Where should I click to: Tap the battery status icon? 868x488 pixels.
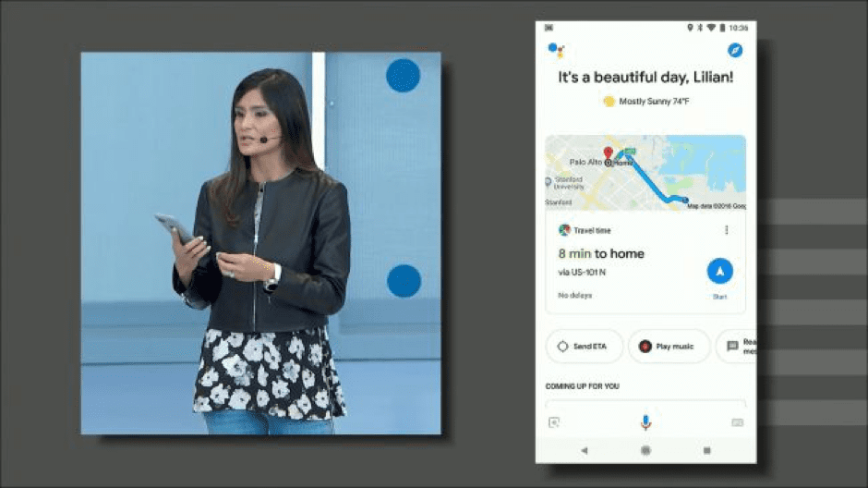pyautogui.click(x=722, y=28)
